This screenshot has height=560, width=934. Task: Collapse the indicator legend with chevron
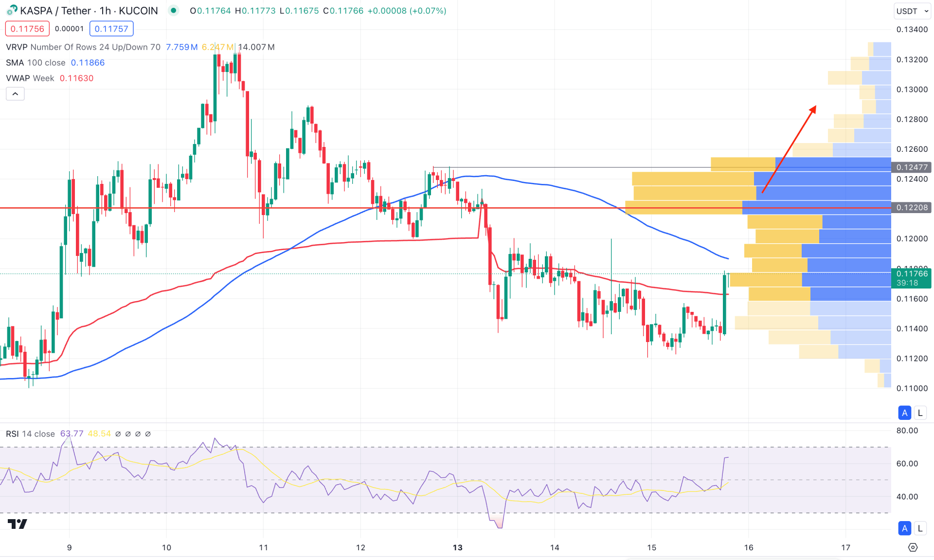coord(15,94)
